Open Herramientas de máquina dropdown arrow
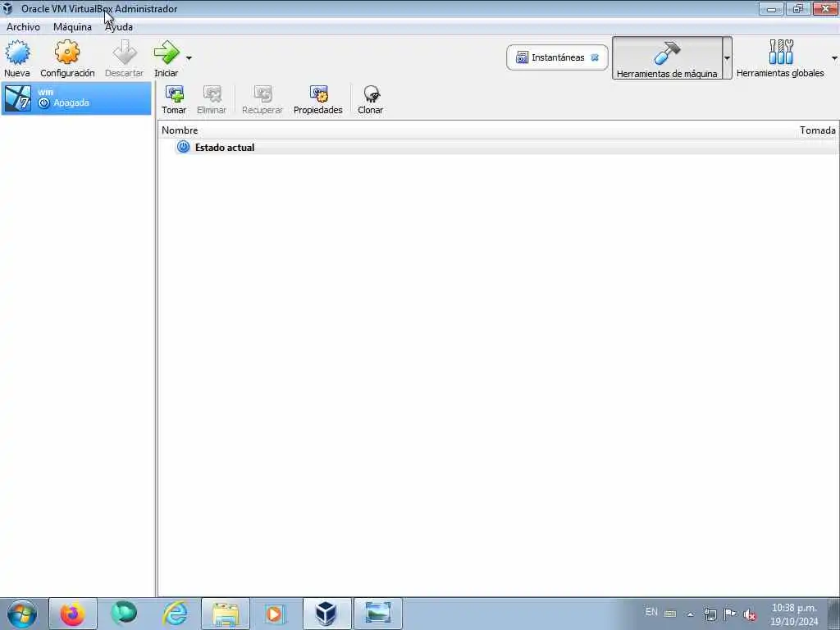 pos(727,58)
